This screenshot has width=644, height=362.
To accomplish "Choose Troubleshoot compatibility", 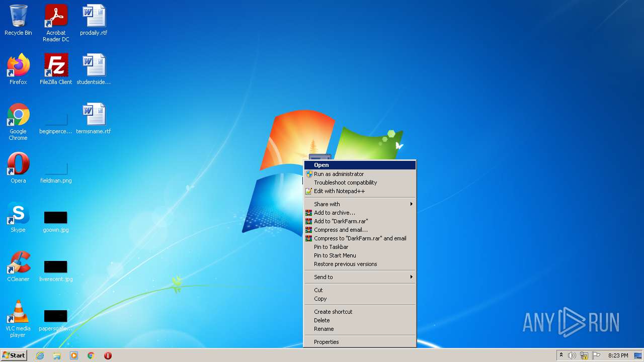I will click(360, 183).
